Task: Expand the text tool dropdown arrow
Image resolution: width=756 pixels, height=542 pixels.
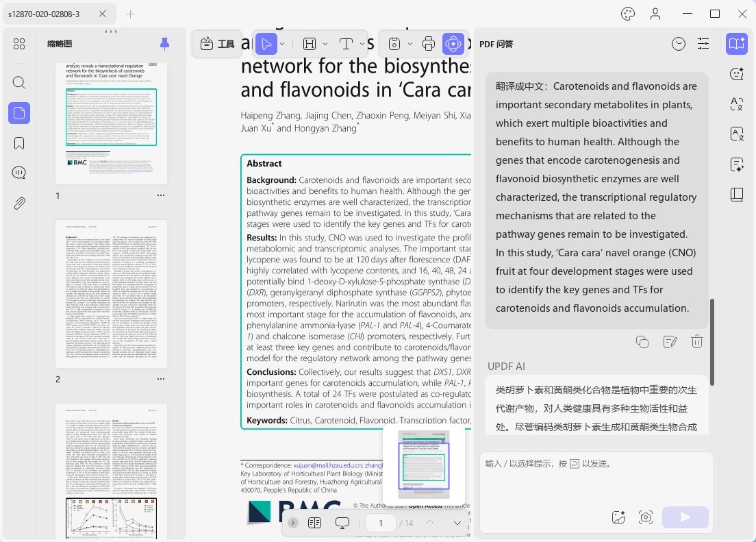Action: [x=362, y=44]
